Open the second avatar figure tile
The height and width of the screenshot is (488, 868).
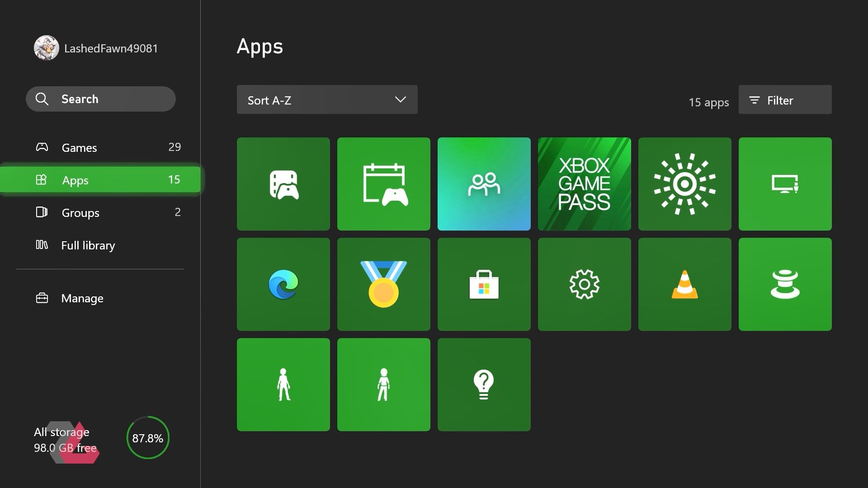click(x=384, y=385)
